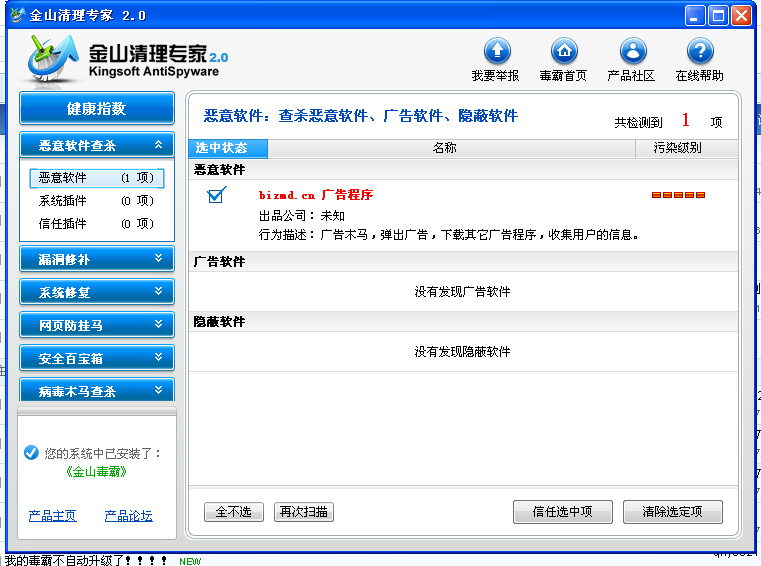Expand the 系统修复 section
The width and height of the screenshot is (761, 566).
[97, 292]
